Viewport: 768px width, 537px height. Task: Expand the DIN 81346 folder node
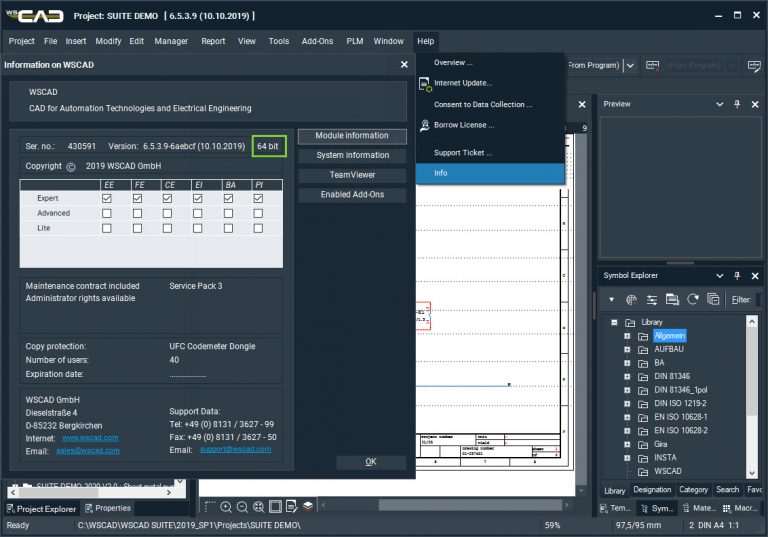[x=627, y=376]
